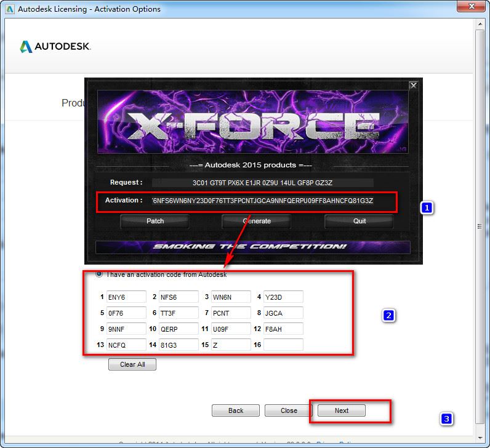
Task: Click activation field 6 containing TT3F
Action: [x=179, y=313]
